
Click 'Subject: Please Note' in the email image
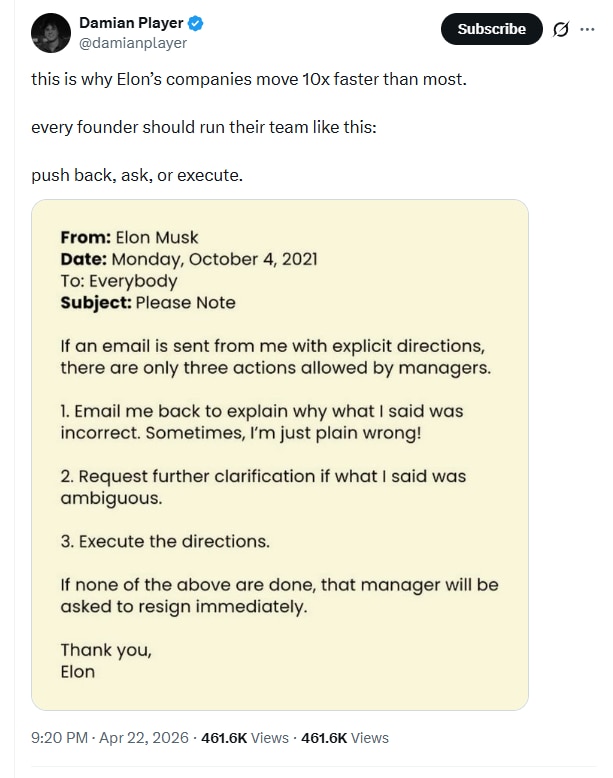tap(148, 303)
